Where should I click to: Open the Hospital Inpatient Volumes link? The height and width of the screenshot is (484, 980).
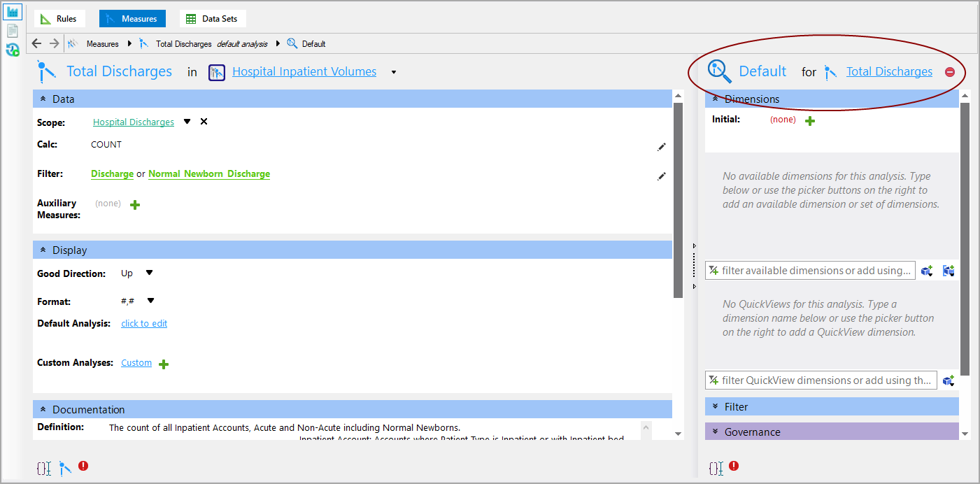click(304, 71)
